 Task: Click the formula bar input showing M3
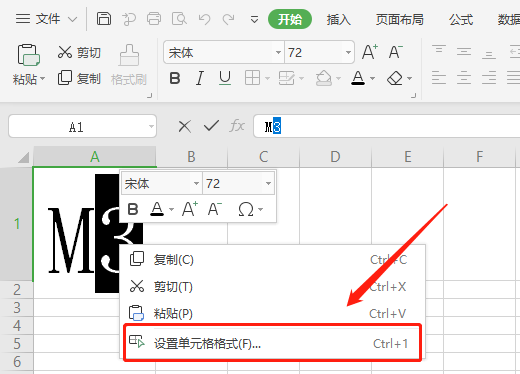click(387, 126)
